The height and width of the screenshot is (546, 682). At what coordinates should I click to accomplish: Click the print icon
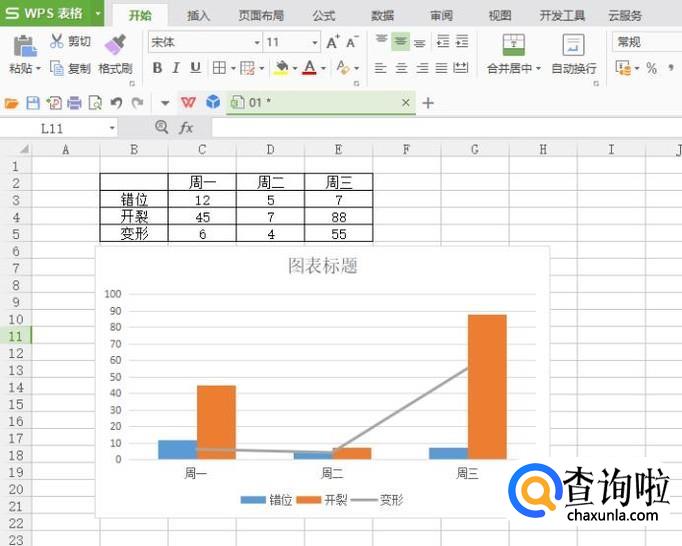tap(74, 103)
